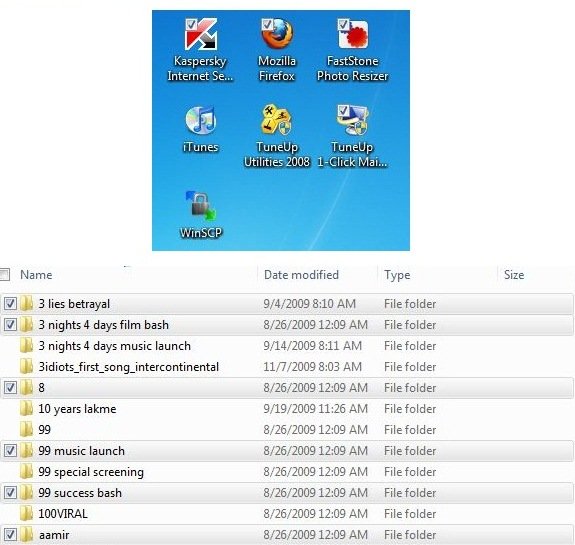
Task: Uncheck the Kaspersky icon checkbox
Action: (191, 24)
